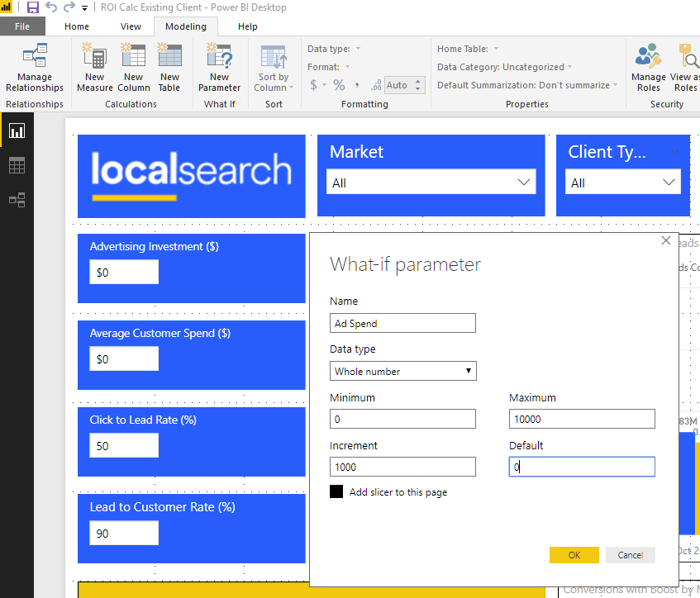Create a New Column
This screenshot has width=700, height=598.
134,68
